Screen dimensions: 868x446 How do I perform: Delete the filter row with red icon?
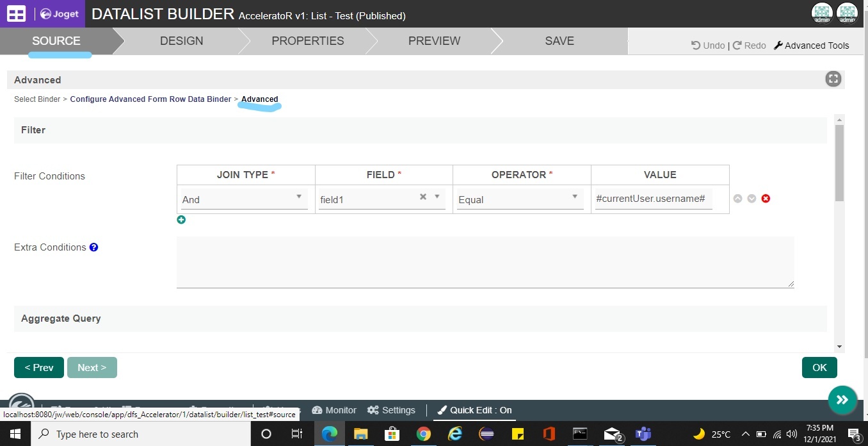click(x=766, y=199)
